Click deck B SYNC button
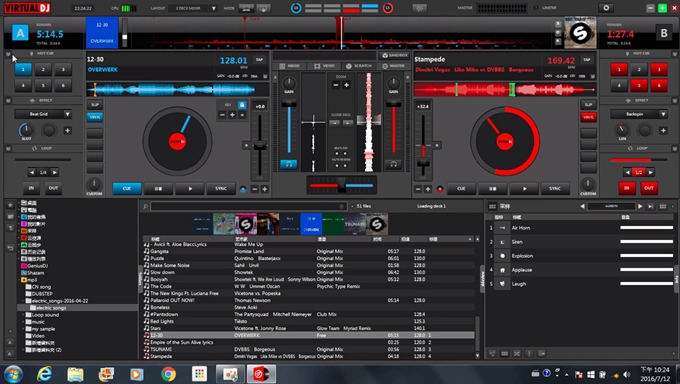Viewport: 680px width, 384px height. (555, 188)
